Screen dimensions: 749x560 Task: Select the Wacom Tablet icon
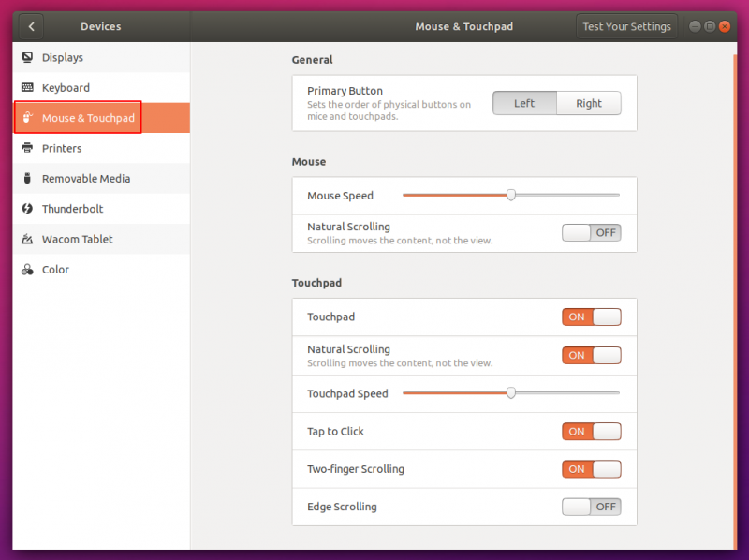point(26,239)
